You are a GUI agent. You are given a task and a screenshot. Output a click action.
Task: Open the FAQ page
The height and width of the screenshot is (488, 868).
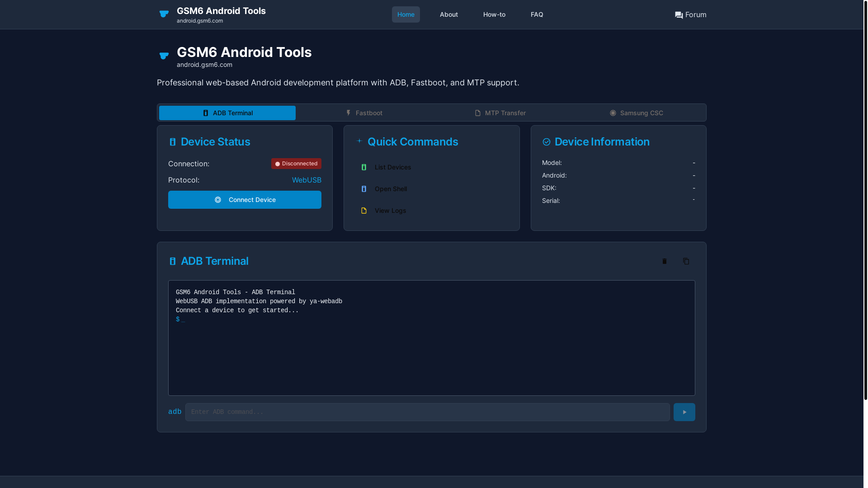click(537, 14)
